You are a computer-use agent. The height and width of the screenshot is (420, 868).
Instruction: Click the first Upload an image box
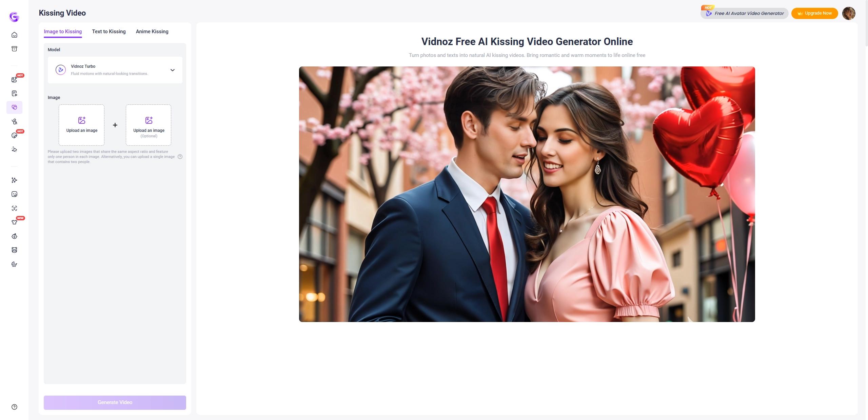[82, 125]
